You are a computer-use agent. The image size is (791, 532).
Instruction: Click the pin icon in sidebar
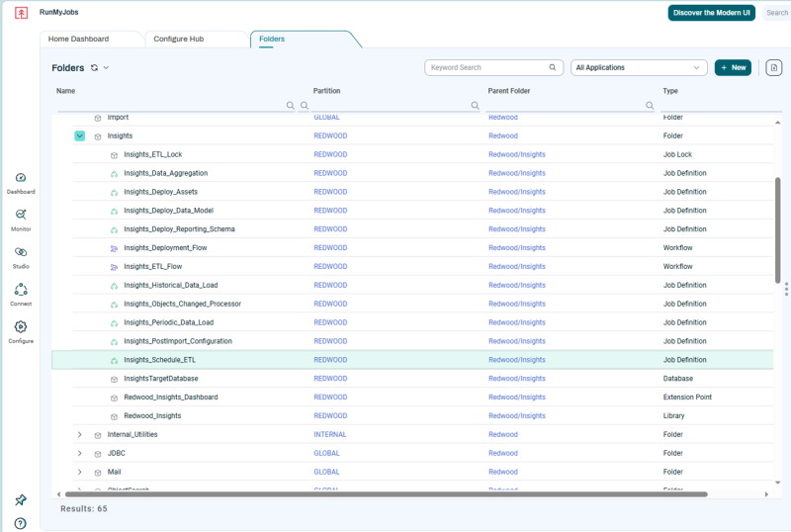point(21,500)
